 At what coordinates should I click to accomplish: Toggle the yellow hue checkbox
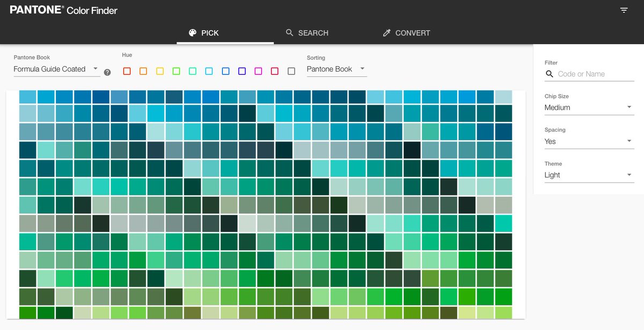pyautogui.click(x=160, y=71)
